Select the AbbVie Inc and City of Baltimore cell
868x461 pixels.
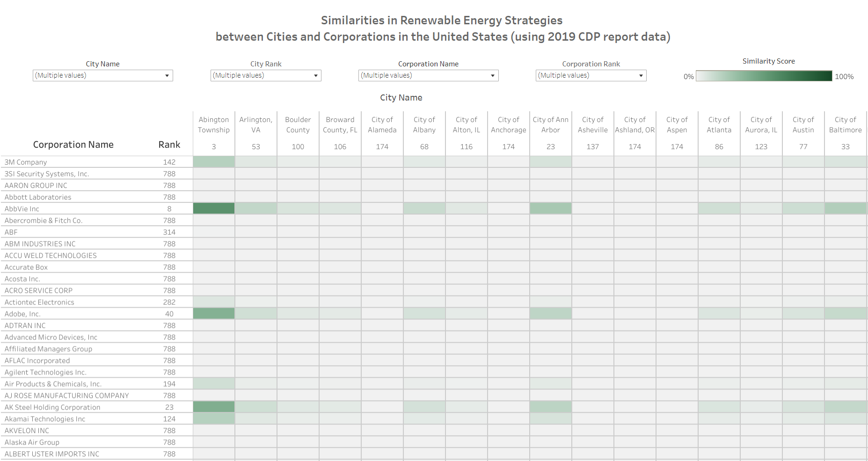coord(846,209)
